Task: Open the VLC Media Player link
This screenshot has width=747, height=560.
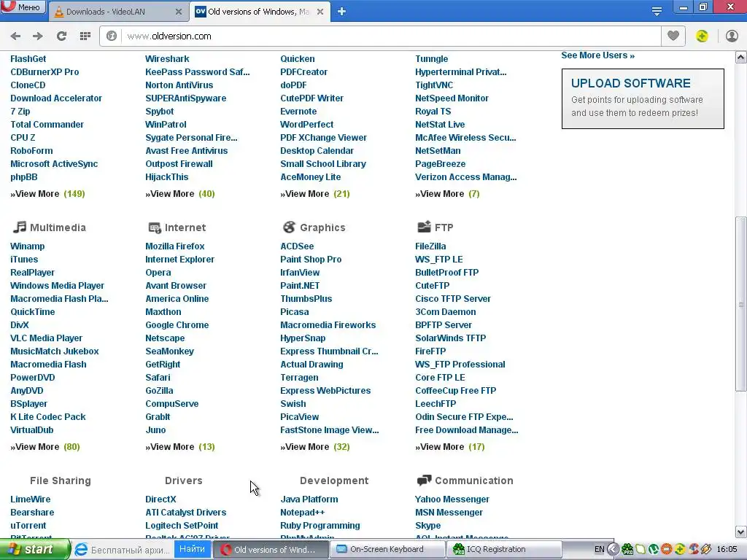Action: [x=46, y=338]
